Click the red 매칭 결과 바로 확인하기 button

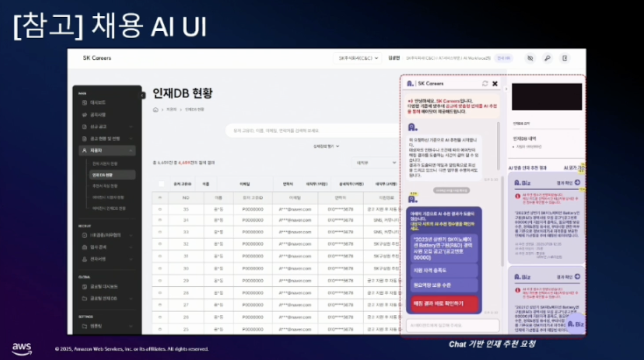pos(444,304)
